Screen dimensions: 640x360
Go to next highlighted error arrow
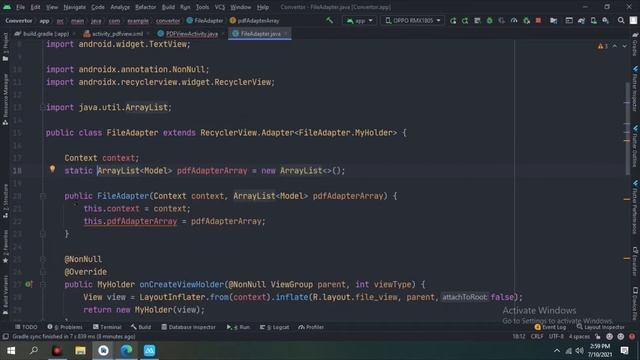point(624,46)
